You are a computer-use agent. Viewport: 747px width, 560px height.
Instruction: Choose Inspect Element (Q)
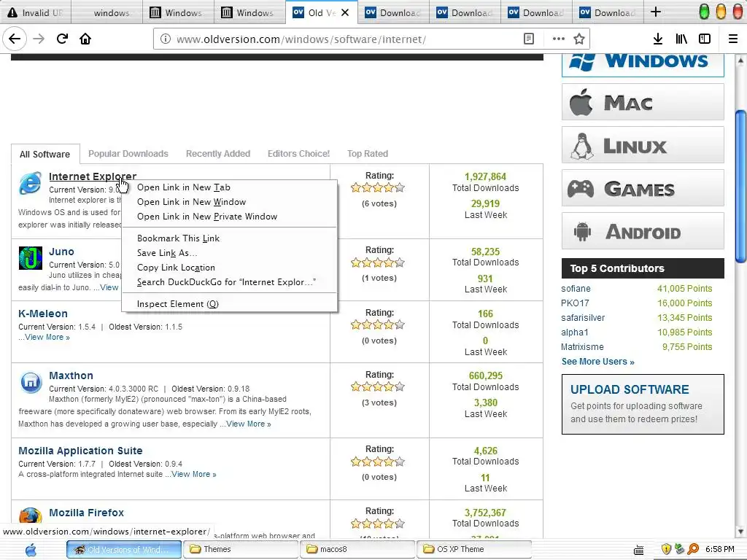(178, 304)
